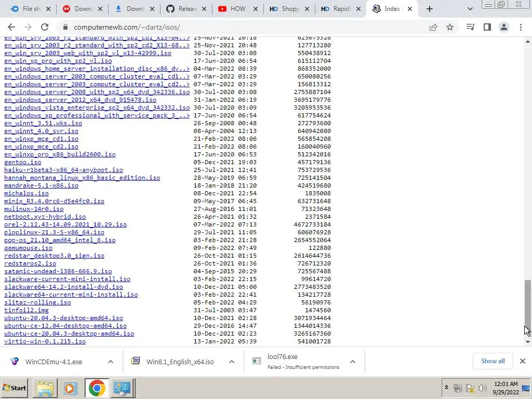
Task: Click the Chrome taskbar icon
Action: click(x=97, y=388)
